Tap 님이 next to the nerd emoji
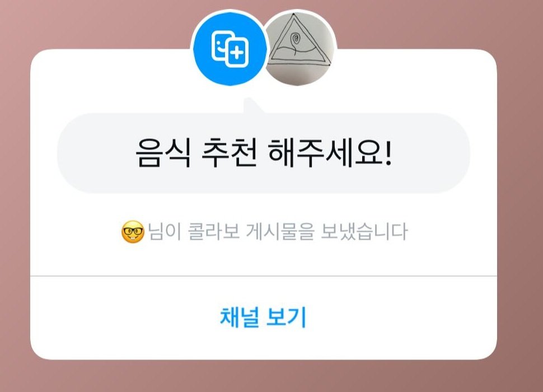Image resolution: width=543 pixels, height=392 pixels. pos(165,231)
